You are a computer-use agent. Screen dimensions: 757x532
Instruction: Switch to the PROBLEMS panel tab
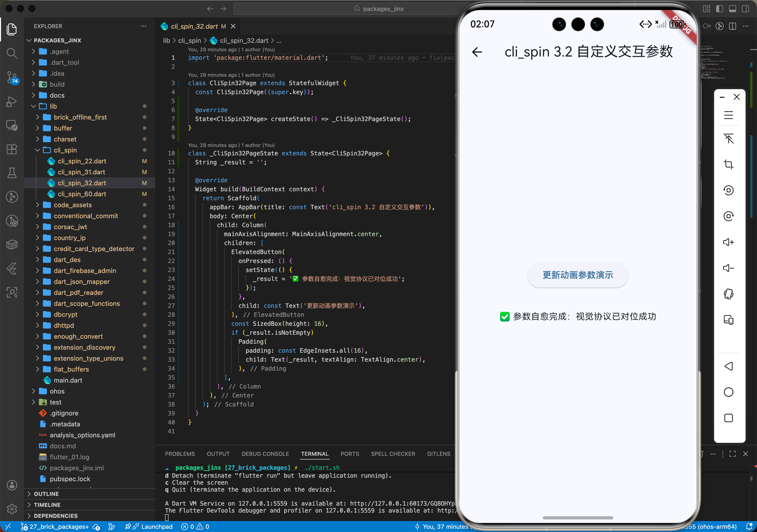click(180, 454)
